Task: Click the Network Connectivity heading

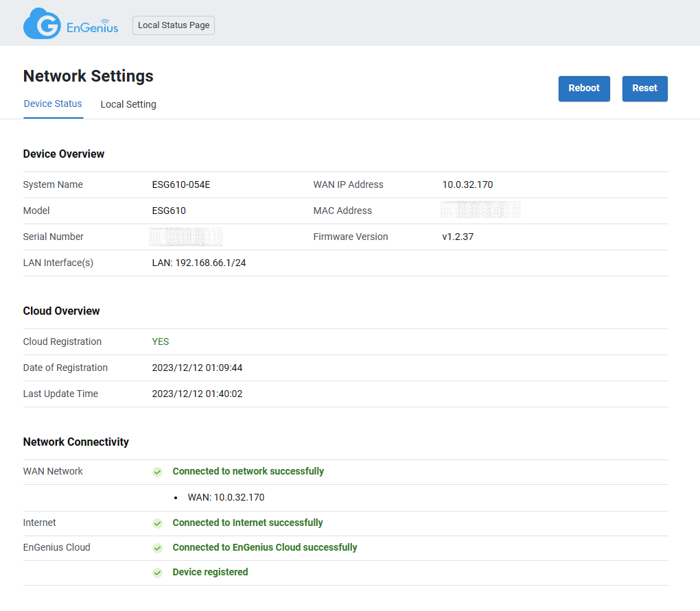Action: (x=76, y=442)
